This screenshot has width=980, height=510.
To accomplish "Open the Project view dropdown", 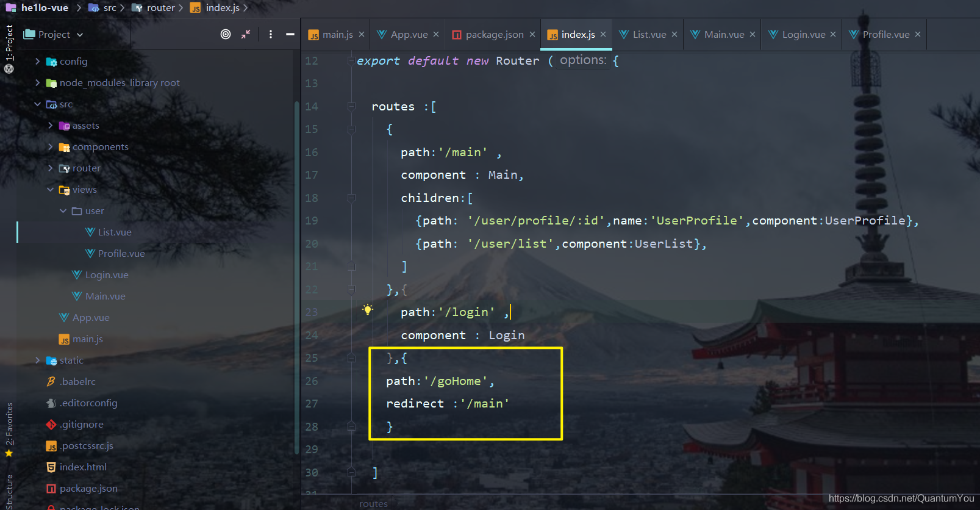I will coord(53,35).
